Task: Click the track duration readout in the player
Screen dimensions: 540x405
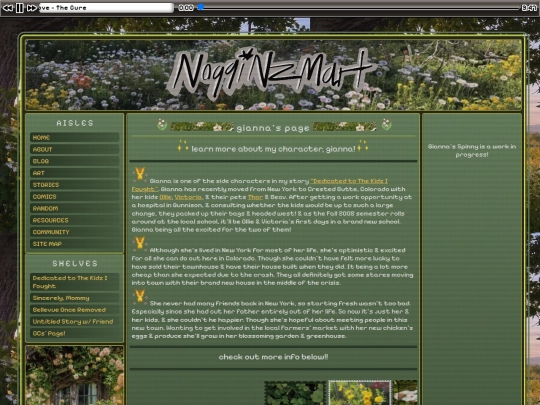Action: point(529,8)
